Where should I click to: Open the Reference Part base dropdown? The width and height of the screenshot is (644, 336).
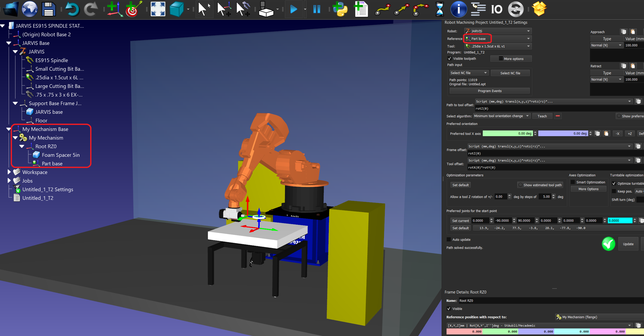pyautogui.click(x=498, y=39)
